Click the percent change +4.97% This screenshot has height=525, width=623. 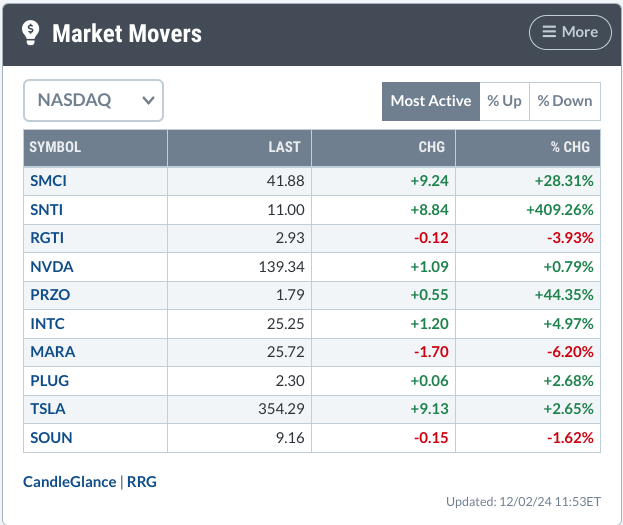[x=568, y=324]
